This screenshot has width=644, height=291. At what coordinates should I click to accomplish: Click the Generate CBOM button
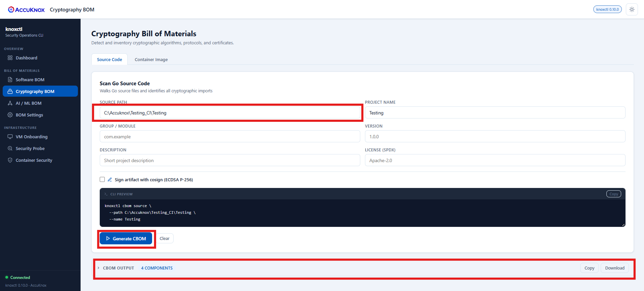[x=126, y=239]
